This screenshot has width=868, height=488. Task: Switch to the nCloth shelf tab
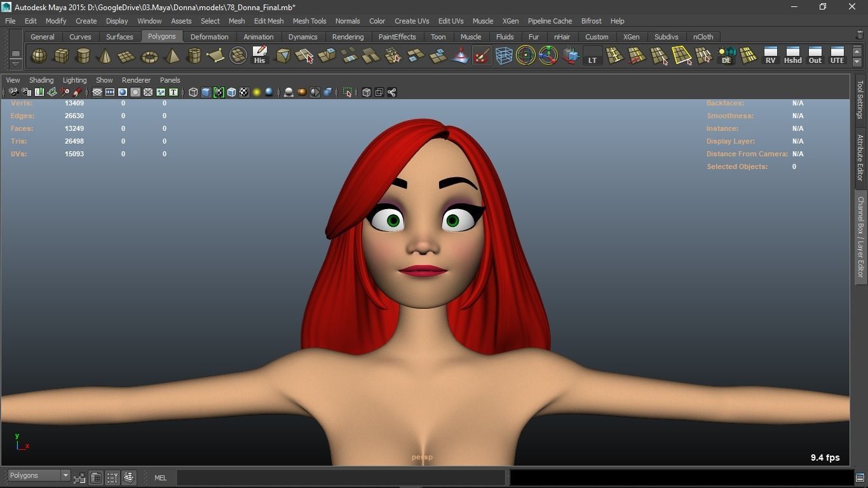tap(703, 37)
